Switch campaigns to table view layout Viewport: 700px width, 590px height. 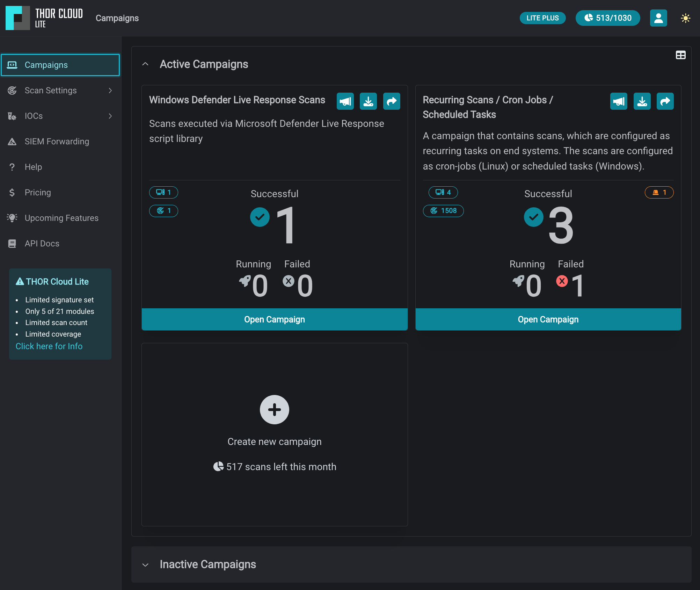click(680, 55)
